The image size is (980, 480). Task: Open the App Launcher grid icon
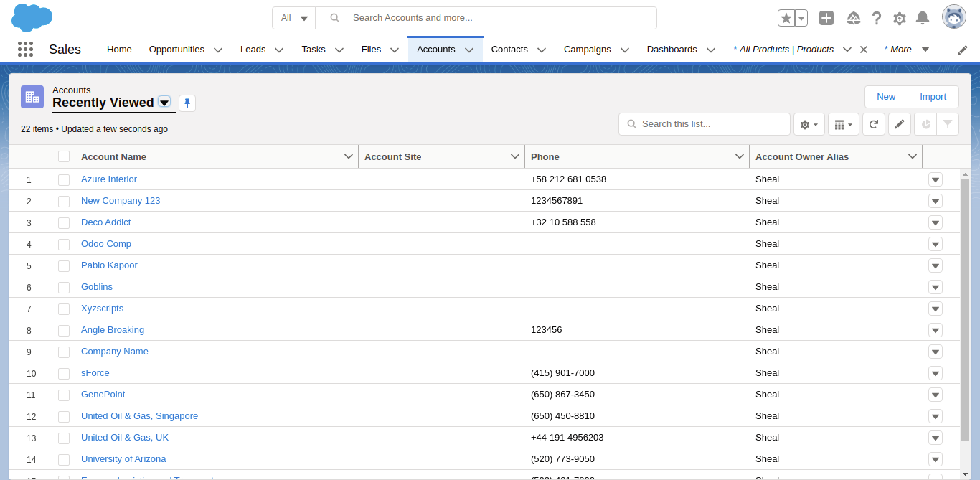coord(25,49)
